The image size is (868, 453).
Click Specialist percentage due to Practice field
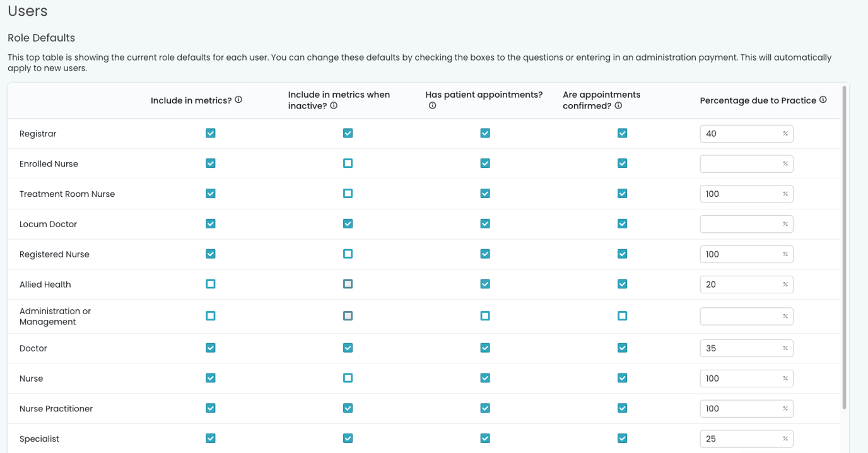(740, 438)
